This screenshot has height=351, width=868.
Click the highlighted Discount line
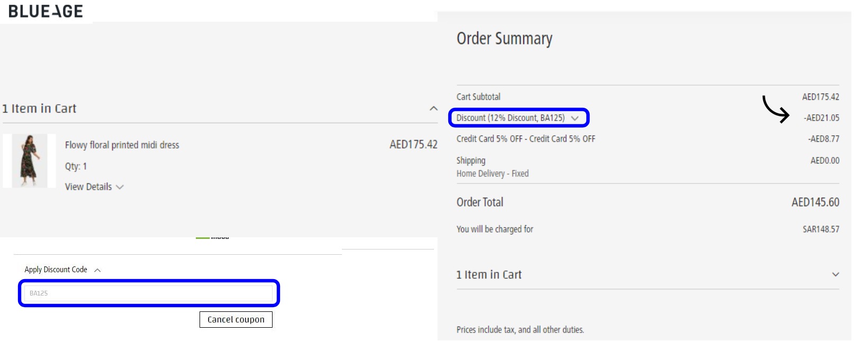[x=512, y=118]
